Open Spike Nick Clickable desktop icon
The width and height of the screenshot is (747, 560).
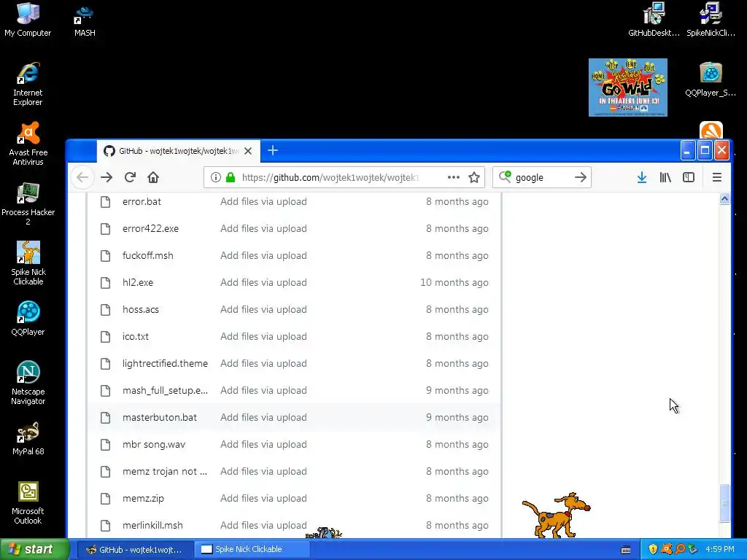[28, 263]
